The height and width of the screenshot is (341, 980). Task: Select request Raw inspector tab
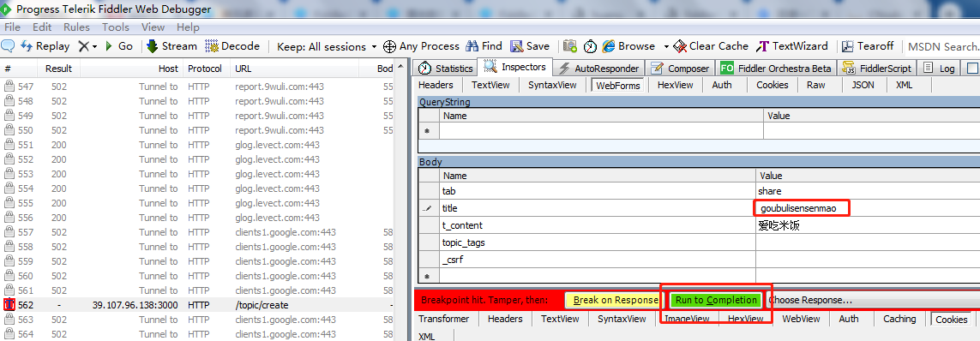(x=815, y=85)
